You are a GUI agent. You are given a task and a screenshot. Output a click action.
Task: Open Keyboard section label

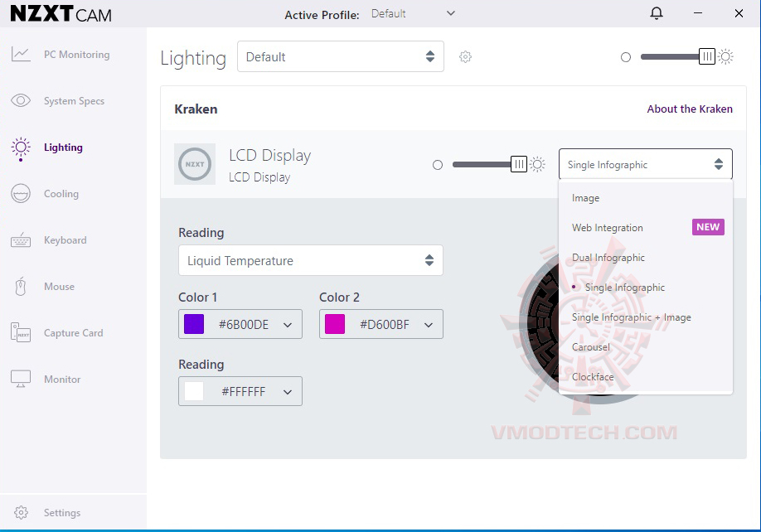65,240
